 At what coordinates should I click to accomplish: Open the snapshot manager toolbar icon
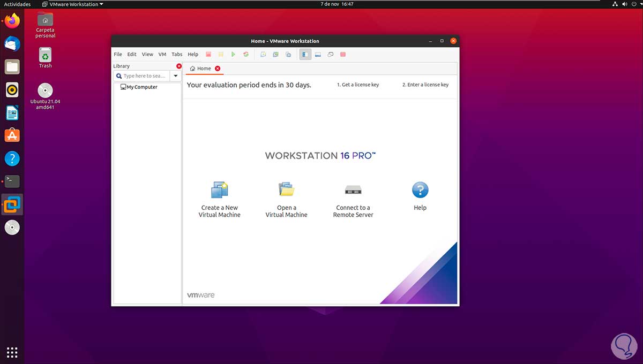[x=288, y=55]
